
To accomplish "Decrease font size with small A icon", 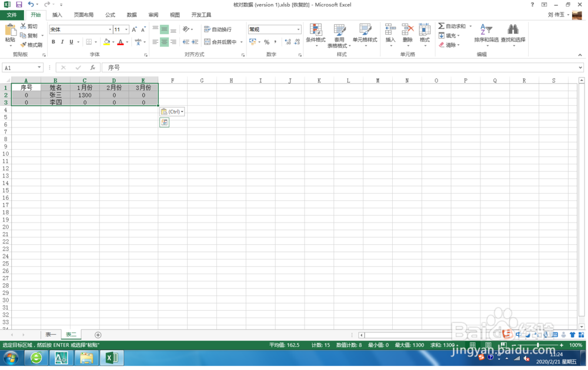I will pyautogui.click(x=143, y=29).
